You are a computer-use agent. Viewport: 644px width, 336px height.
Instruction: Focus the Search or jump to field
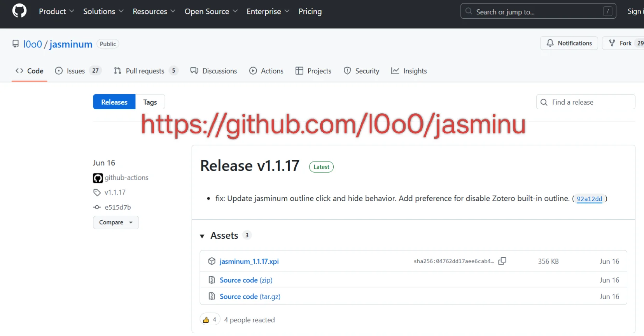538,11
